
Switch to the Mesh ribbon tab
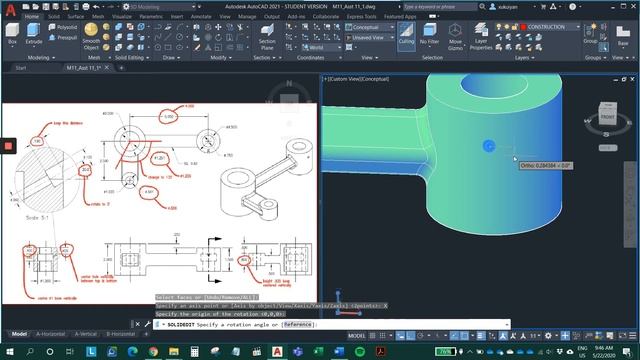tap(98, 17)
